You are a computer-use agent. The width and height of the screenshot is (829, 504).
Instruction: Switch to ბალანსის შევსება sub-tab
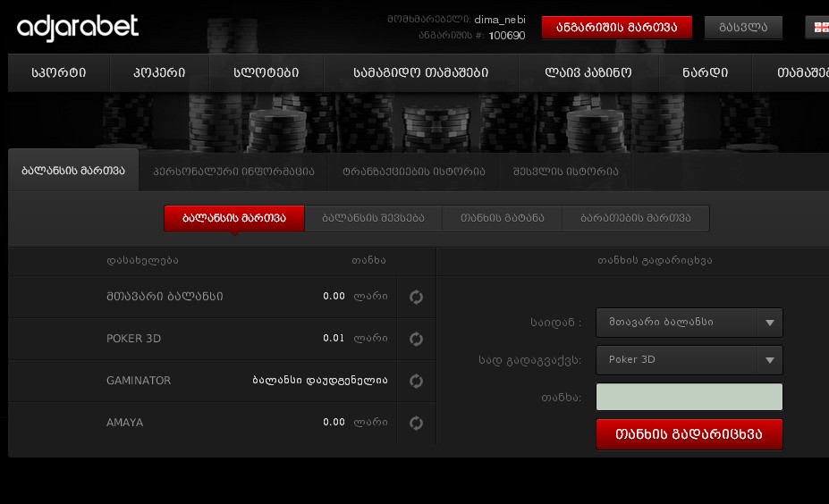point(373,218)
